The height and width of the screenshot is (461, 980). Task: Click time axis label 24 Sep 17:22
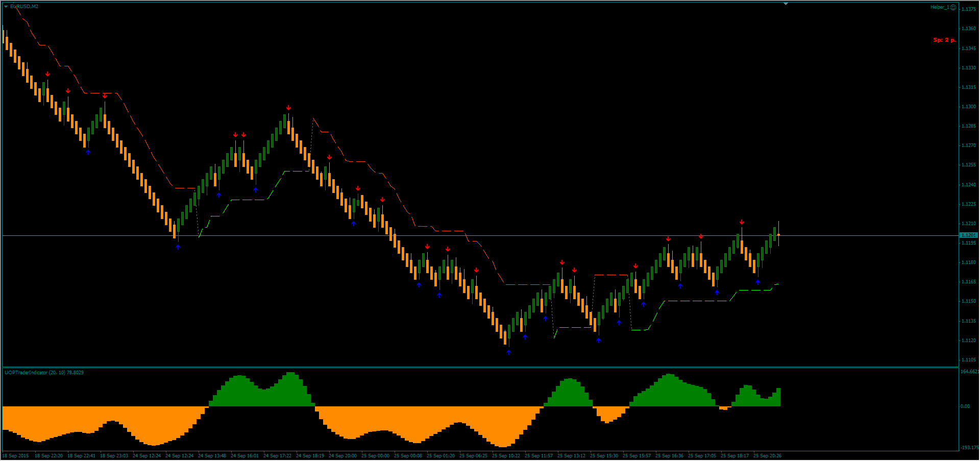pos(277,456)
